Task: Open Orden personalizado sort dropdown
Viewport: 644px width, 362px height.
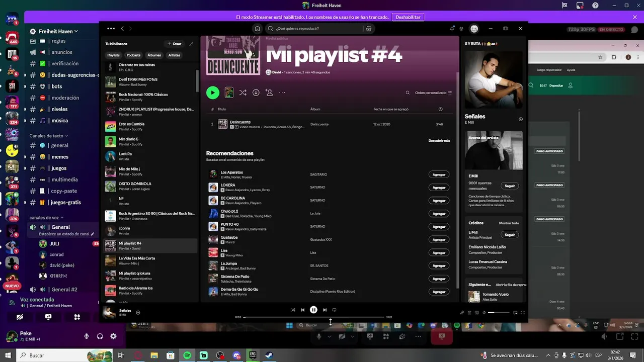Action: (x=433, y=93)
